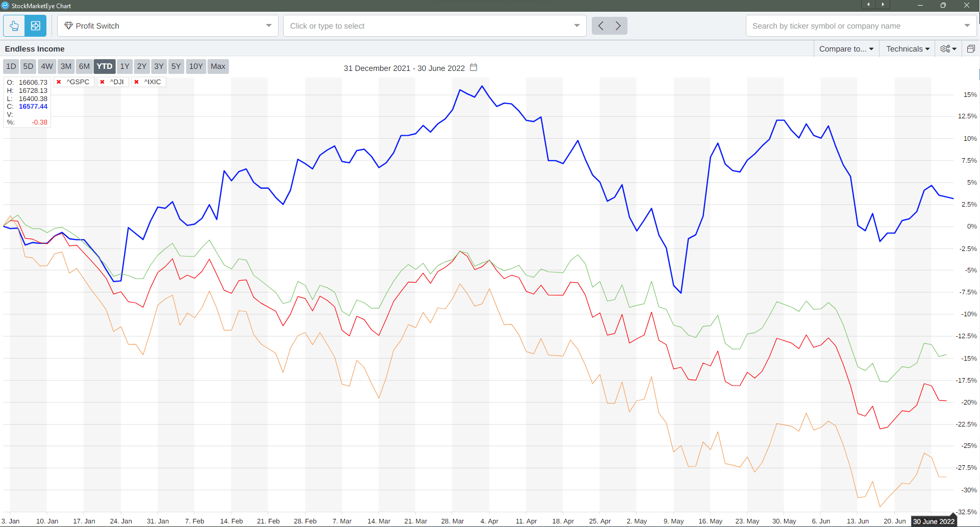
Task: Click the Endless Income chart title
Action: coord(35,49)
